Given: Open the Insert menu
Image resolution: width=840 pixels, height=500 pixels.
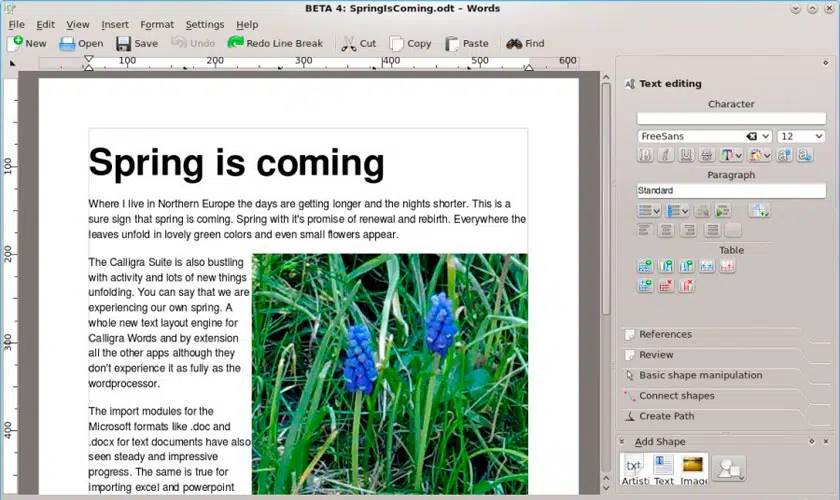Looking at the screenshot, I should point(115,25).
